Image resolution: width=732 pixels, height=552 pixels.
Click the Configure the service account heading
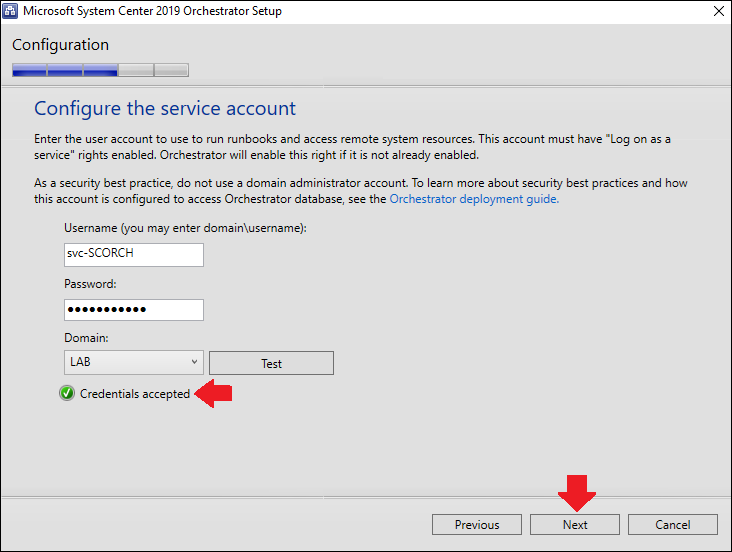tap(165, 108)
